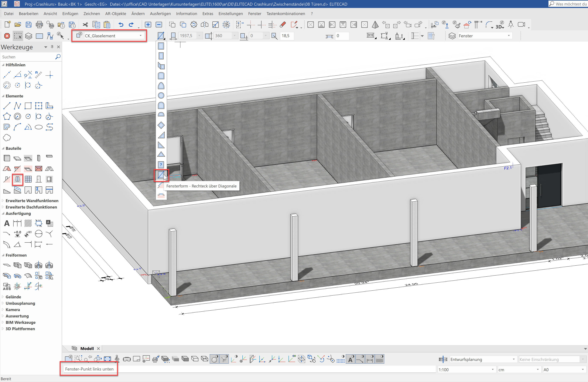Toggle the grid dots snap button
Image resolution: width=588 pixels, height=382 pixels.
(340, 360)
